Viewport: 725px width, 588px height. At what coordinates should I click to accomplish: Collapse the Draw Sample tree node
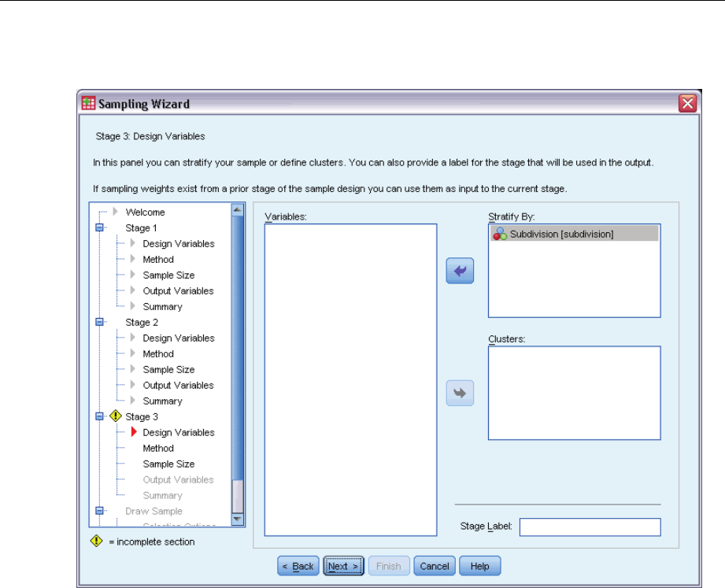[x=99, y=510]
